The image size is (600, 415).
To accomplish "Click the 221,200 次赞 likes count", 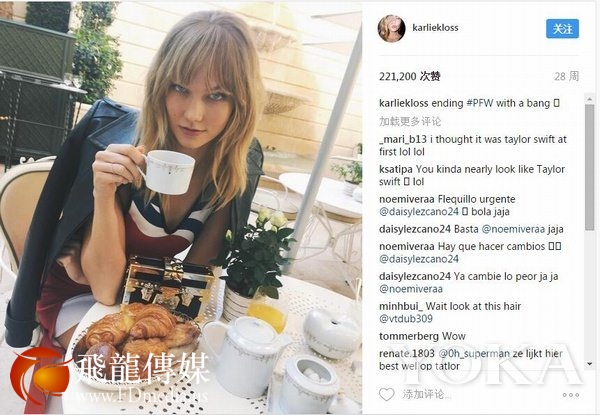I will coord(409,76).
